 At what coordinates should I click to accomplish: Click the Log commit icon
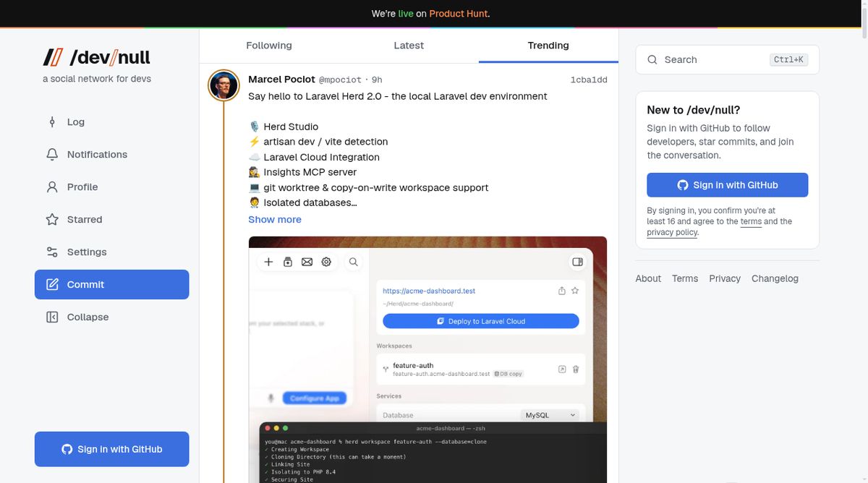(x=52, y=122)
